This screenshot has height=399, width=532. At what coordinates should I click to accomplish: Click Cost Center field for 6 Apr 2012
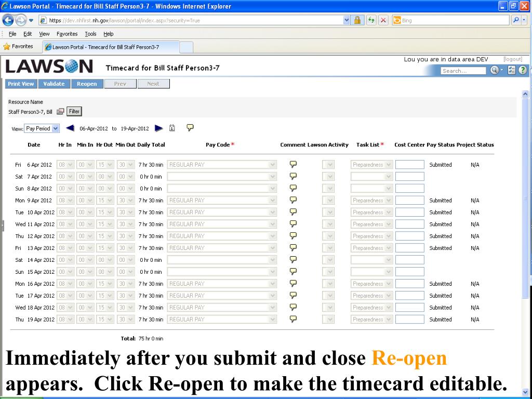click(x=409, y=165)
